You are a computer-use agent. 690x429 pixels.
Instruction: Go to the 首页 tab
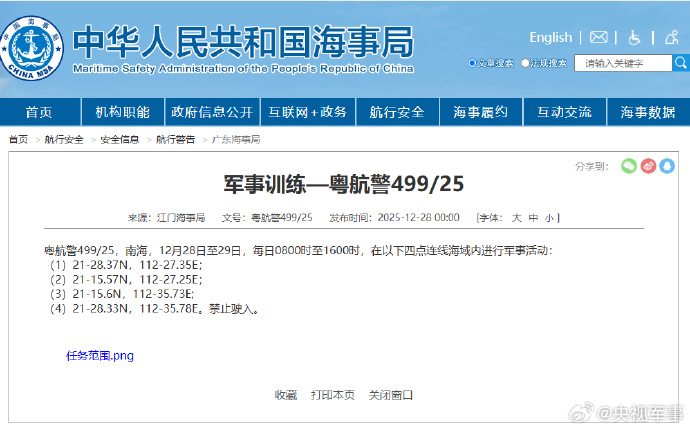coord(39,112)
